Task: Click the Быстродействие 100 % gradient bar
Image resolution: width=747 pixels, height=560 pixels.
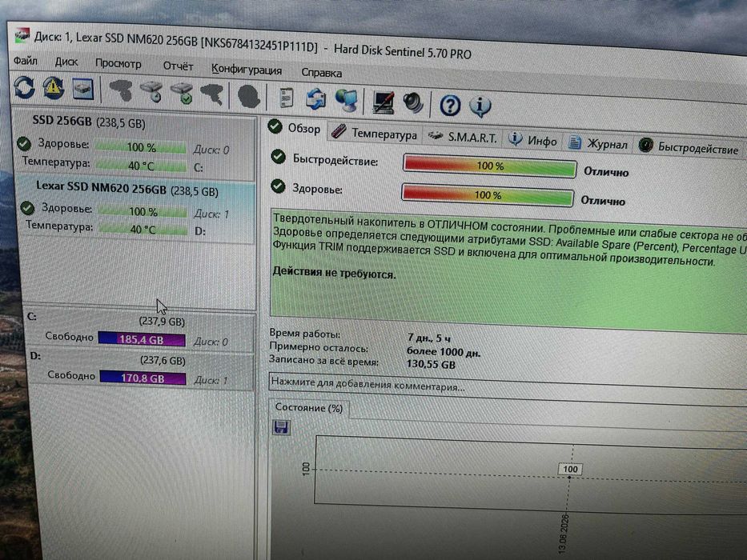Action: (490, 166)
